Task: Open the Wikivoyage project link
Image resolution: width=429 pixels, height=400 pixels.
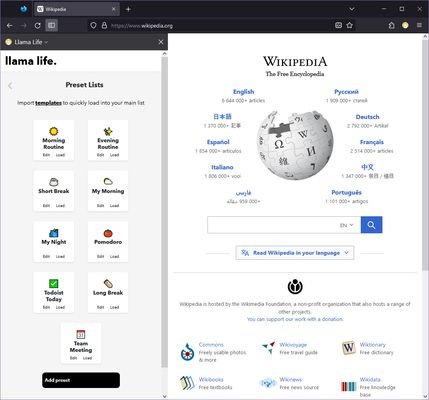Action: [x=293, y=345]
